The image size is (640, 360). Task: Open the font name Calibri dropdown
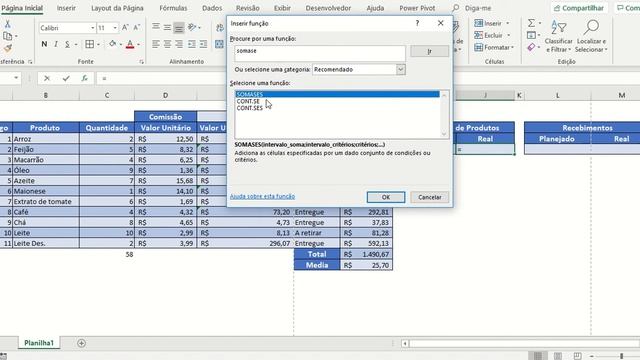(x=93, y=28)
